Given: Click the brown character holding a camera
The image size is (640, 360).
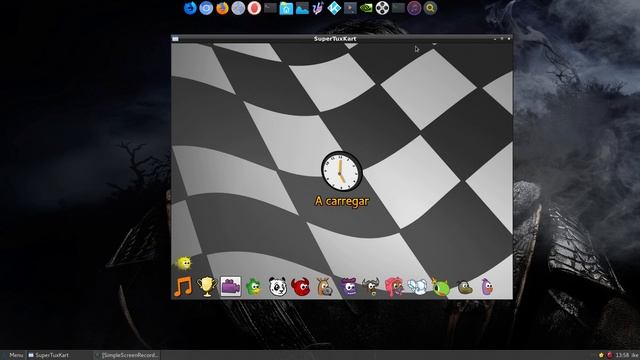Looking at the screenshot, I should tap(324, 287).
